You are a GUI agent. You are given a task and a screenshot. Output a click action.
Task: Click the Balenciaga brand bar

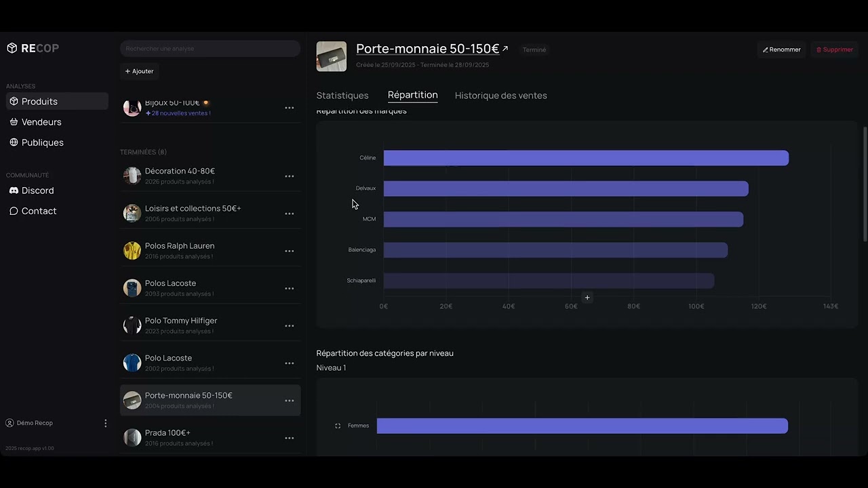tap(555, 250)
